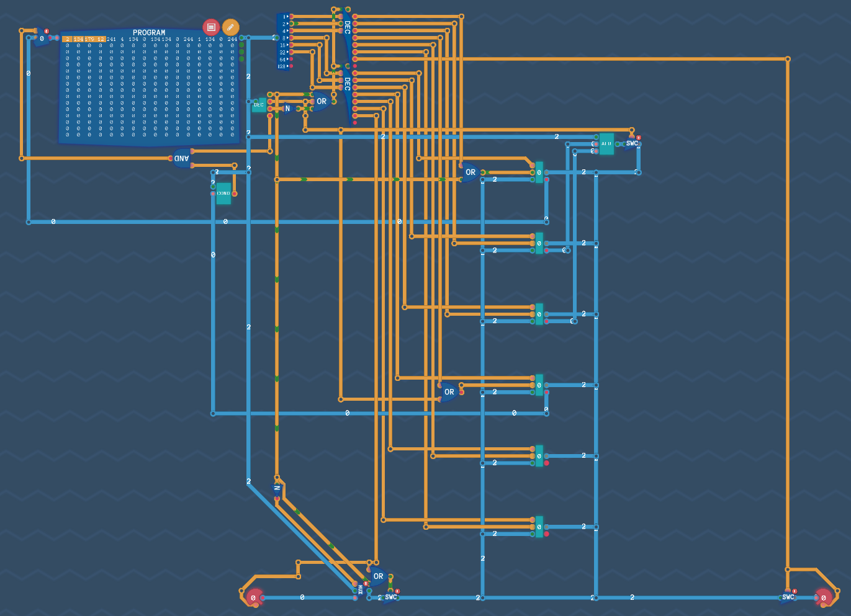
Task: Select the red output component at bottom right
Action: tap(824, 597)
